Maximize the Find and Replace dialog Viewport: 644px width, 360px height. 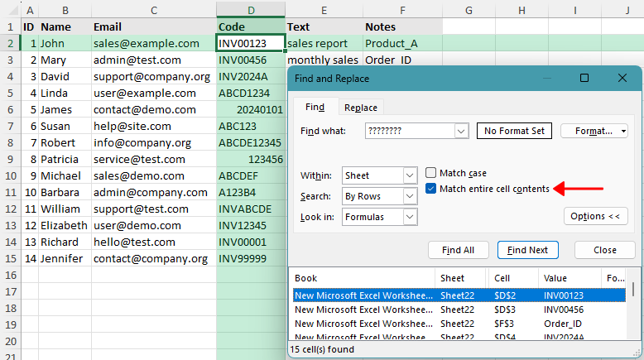[584, 78]
